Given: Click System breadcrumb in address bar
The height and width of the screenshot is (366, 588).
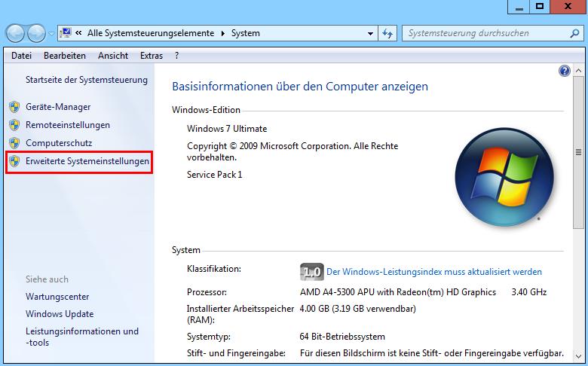Looking at the screenshot, I should pos(246,33).
